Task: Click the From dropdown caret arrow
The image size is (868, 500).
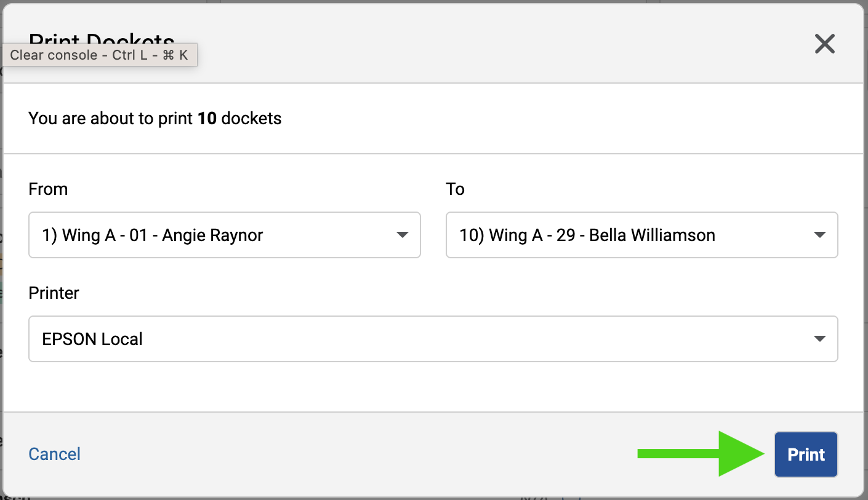Action: (x=402, y=235)
